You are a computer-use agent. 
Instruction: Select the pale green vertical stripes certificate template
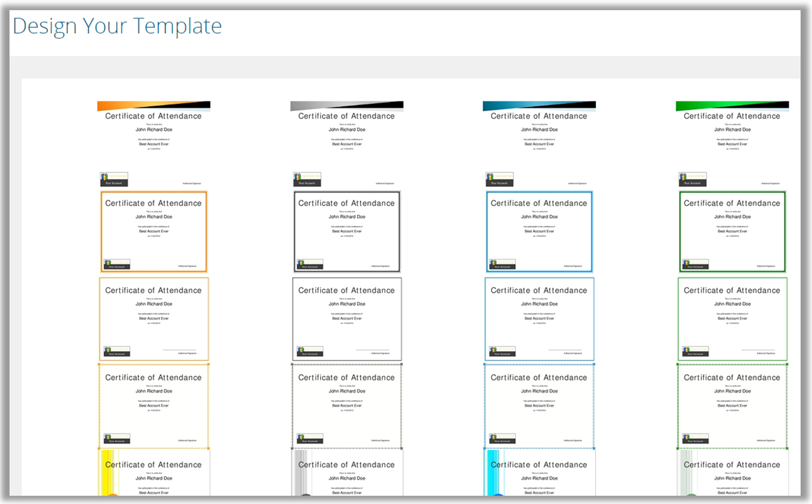732,473
